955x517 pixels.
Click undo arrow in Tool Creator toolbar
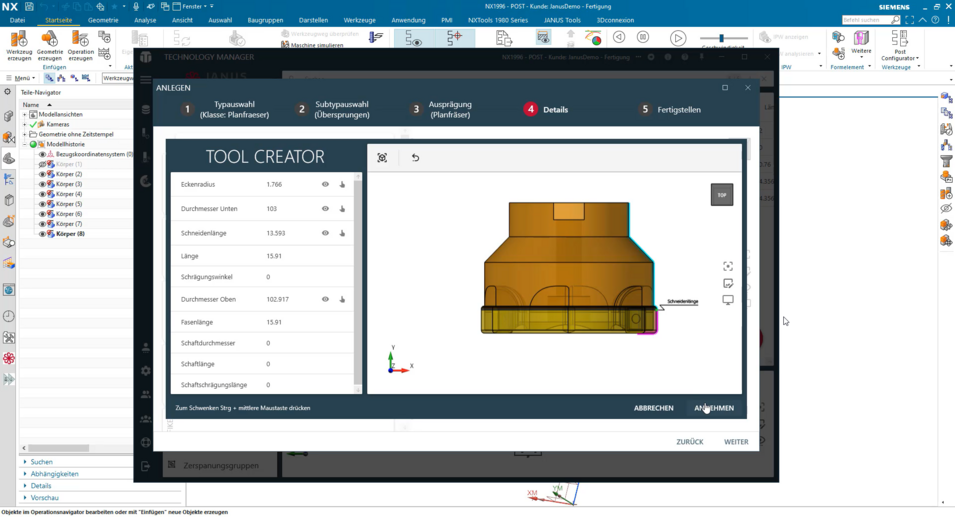(x=415, y=158)
